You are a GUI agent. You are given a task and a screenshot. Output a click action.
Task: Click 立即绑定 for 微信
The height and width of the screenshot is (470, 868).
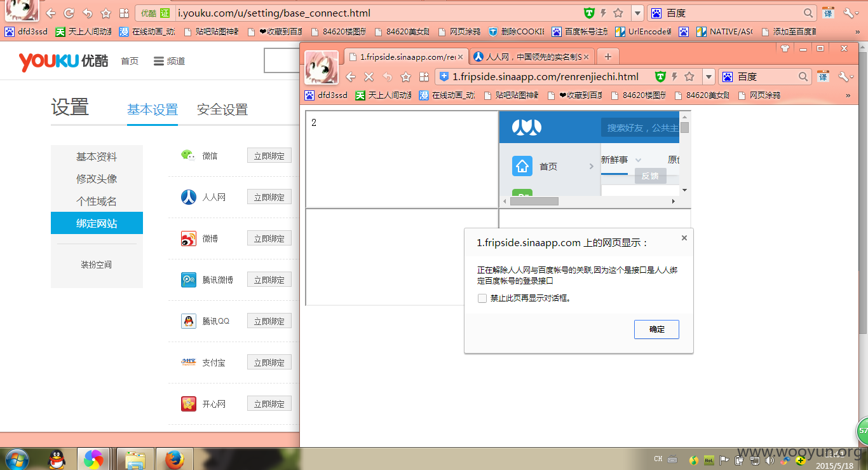click(x=269, y=156)
